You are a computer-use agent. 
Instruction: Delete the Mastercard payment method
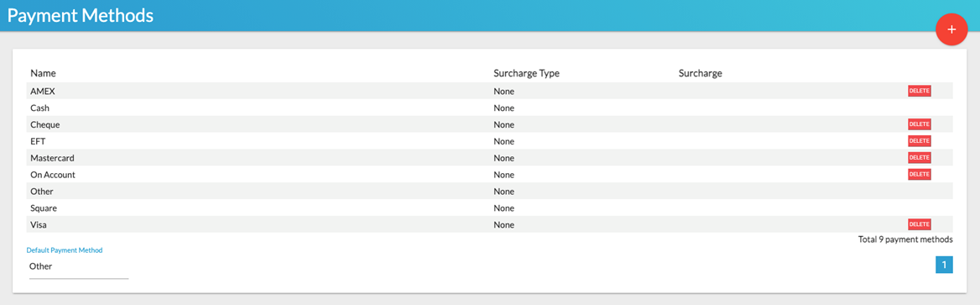point(920,158)
